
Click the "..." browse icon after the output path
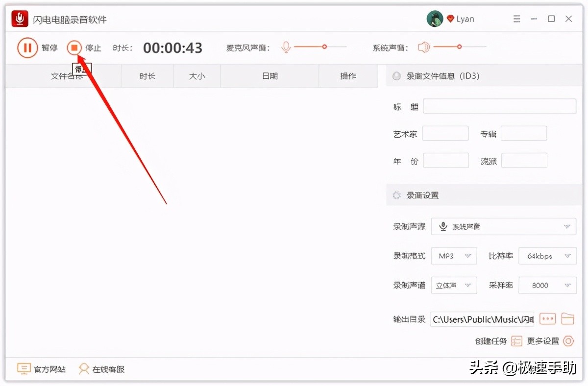tap(547, 318)
